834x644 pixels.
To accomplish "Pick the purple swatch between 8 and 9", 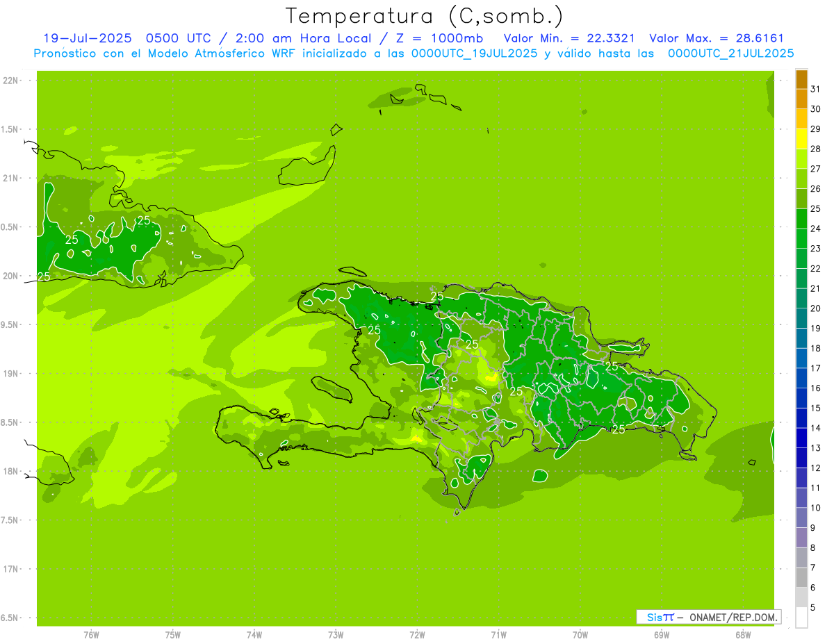I will [x=802, y=538].
